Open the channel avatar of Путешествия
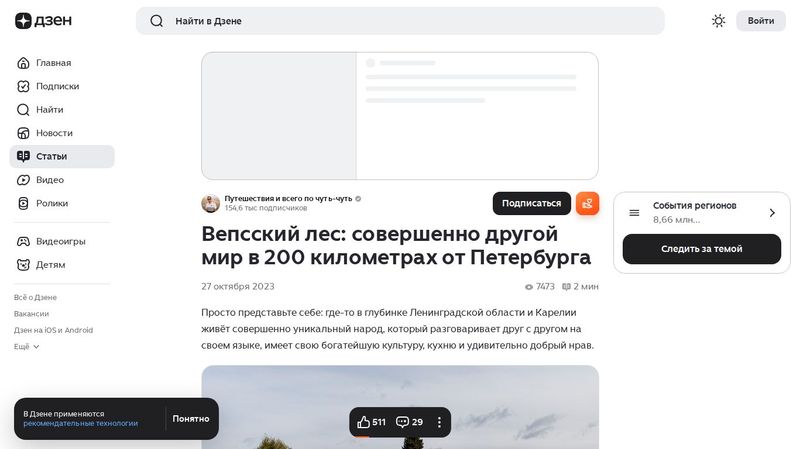The width and height of the screenshot is (800, 449). [210, 203]
